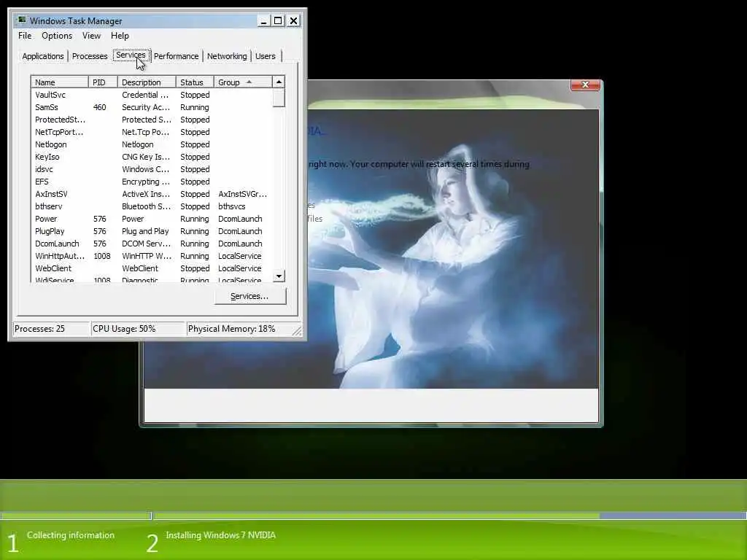
Task: Sort services by Name column header
Action: point(60,82)
